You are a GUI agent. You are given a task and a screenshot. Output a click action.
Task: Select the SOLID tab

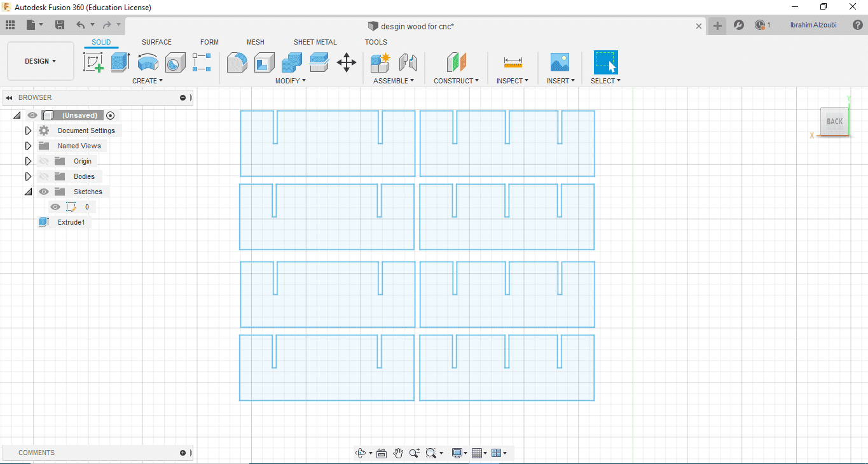click(x=101, y=42)
